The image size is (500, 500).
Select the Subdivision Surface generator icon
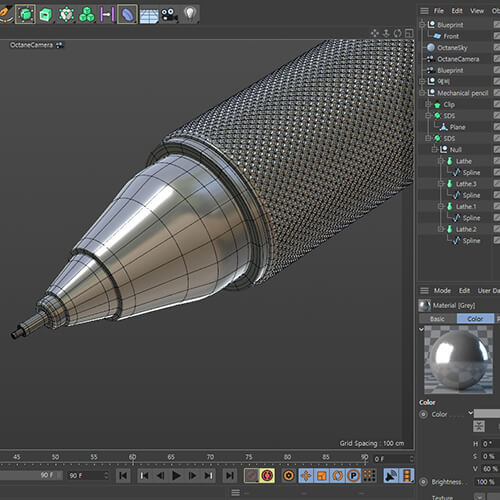pyautogui.click(x=25, y=14)
